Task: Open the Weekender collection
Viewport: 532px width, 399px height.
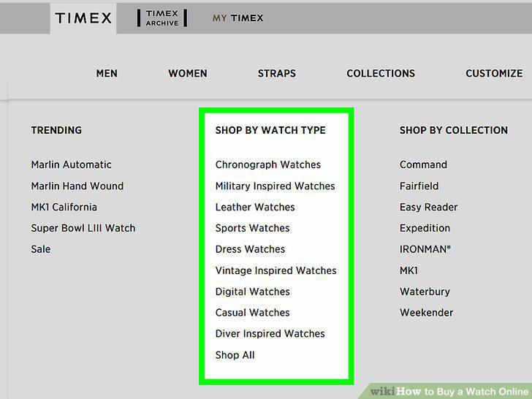Action: [x=426, y=313]
